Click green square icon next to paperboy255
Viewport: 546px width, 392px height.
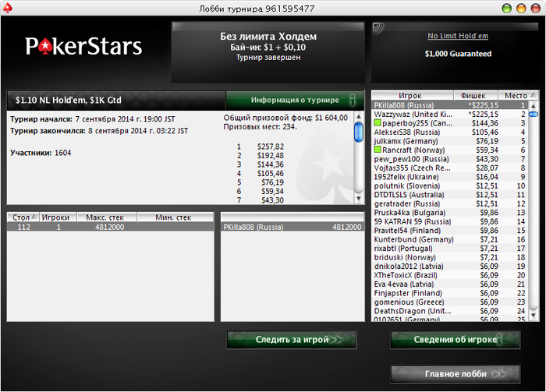point(378,123)
